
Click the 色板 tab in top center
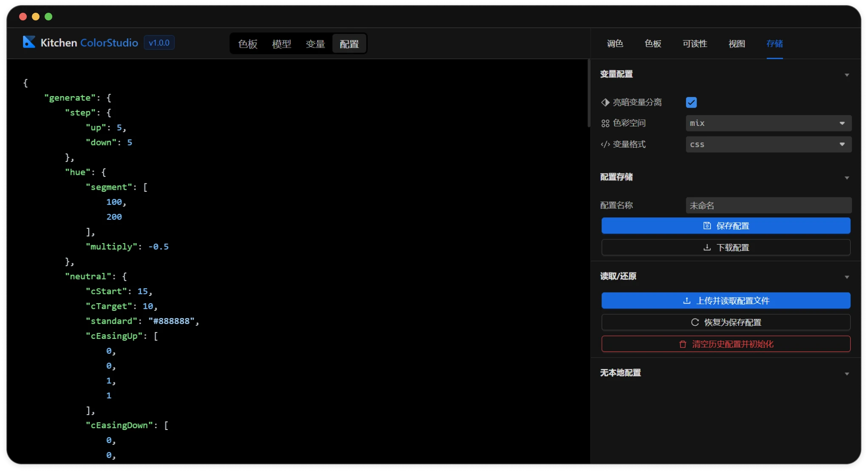248,44
